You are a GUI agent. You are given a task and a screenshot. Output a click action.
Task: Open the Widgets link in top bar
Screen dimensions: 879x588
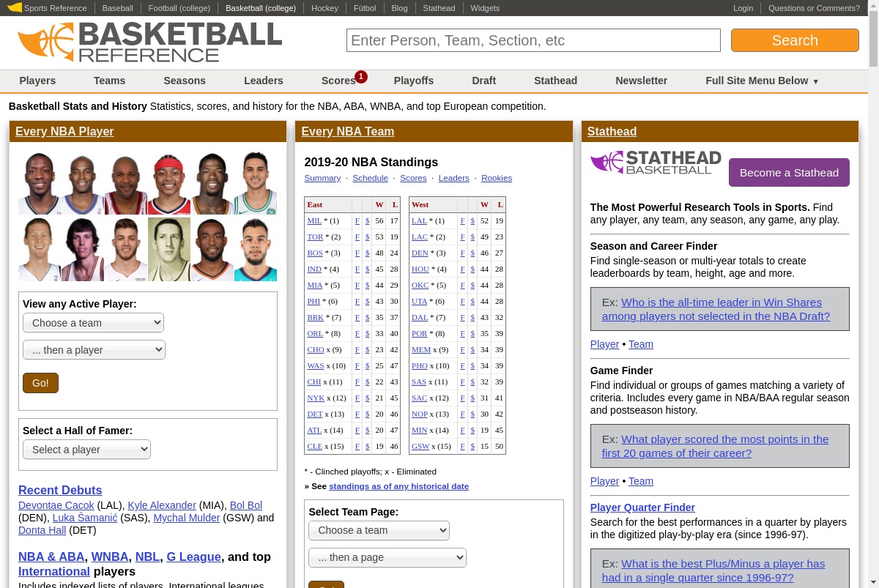click(x=485, y=8)
